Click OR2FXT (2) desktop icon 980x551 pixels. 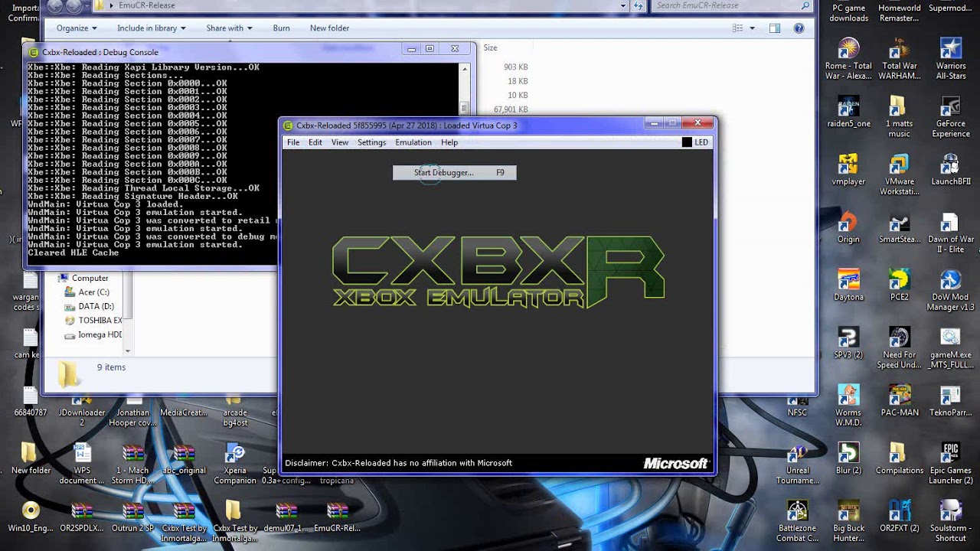(x=899, y=517)
